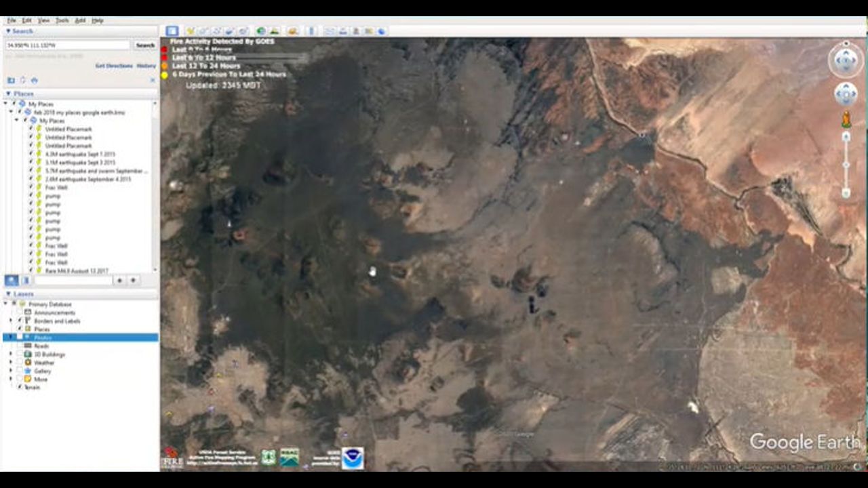Image resolution: width=868 pixels, height=488 pixels.
Task: Click the Look Around compass control
Action: (x=846, y=60)
